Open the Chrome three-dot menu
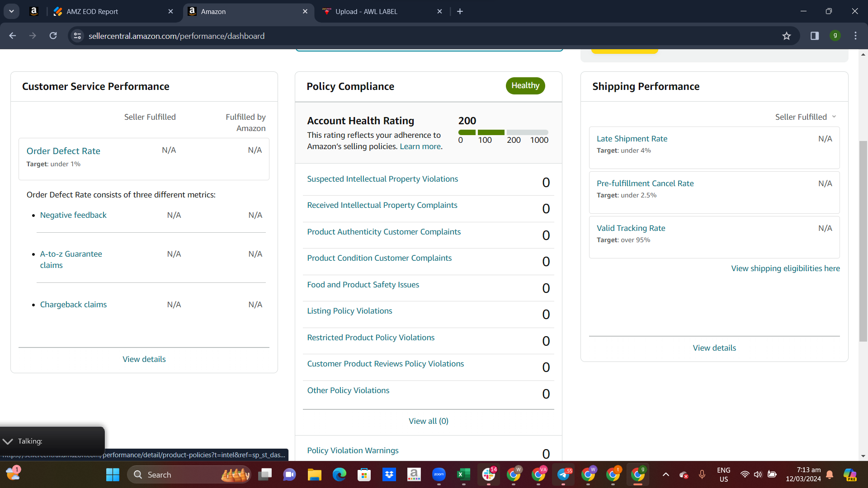This screenshot has width=868, height=488. (x=855, y=36)
